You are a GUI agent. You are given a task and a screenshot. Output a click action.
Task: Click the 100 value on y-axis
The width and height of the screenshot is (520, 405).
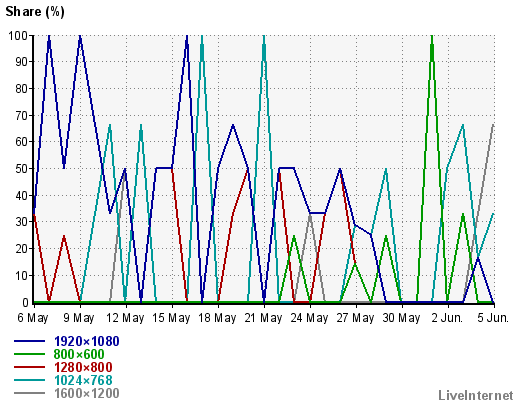(x=18, y=35)
